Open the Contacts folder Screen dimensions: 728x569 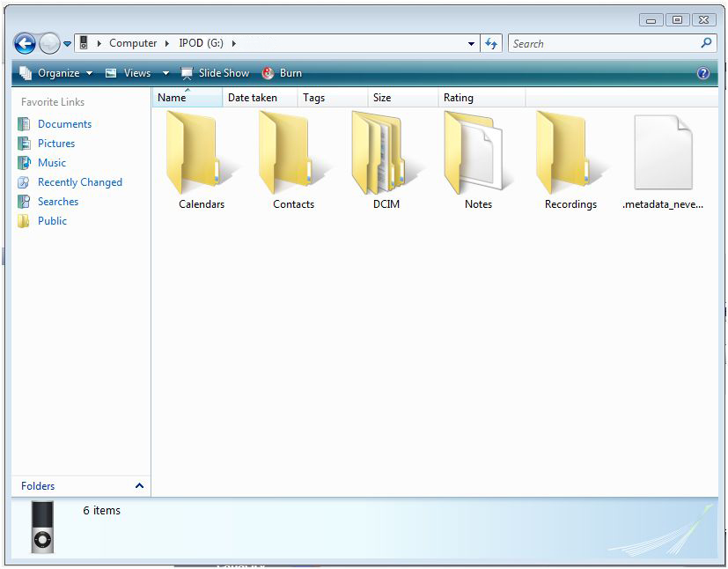tap(293, 160)
